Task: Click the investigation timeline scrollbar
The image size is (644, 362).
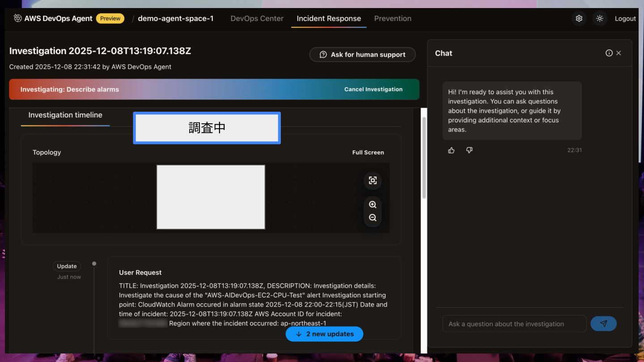Action: tap(424, 157)
